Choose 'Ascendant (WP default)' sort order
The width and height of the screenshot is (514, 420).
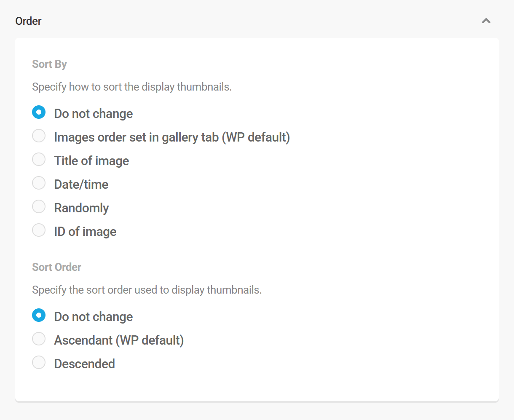pyautogui.click(x=39, y=339)
